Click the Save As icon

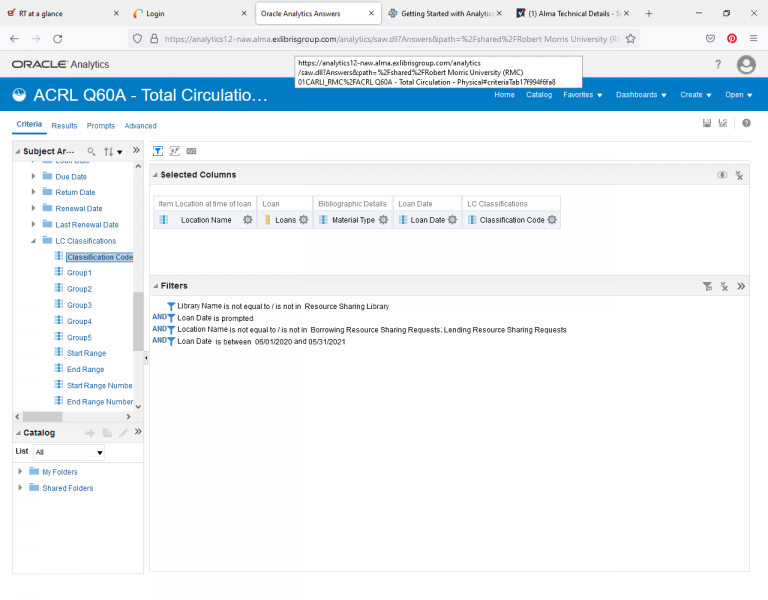pos(723,123)
